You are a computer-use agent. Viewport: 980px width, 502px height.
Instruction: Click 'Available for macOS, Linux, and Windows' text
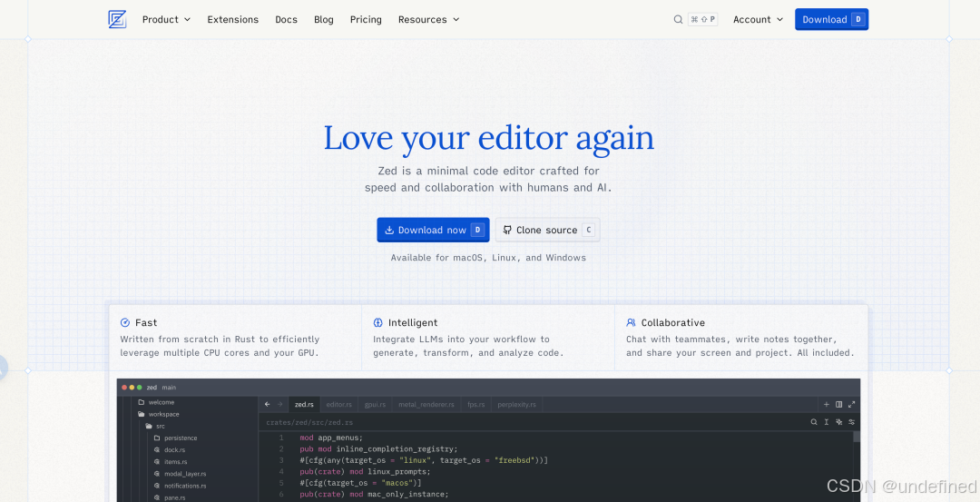[488, 258]
